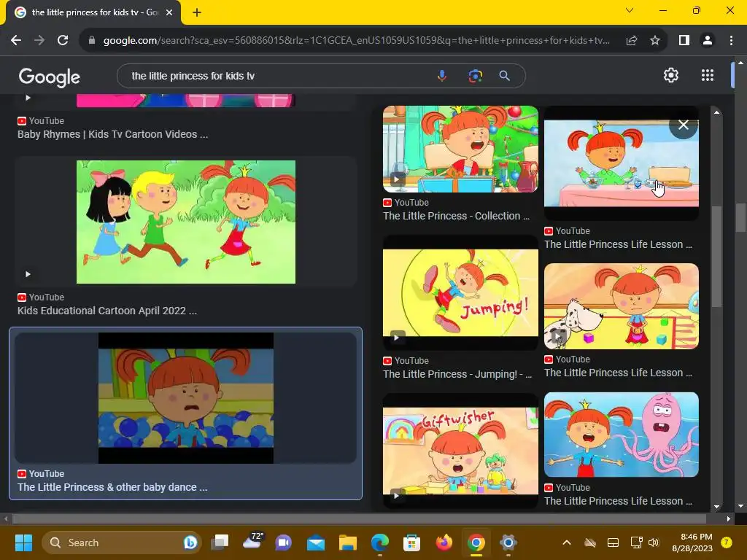Open the tab search dropdown

click(x=630, y=10)
